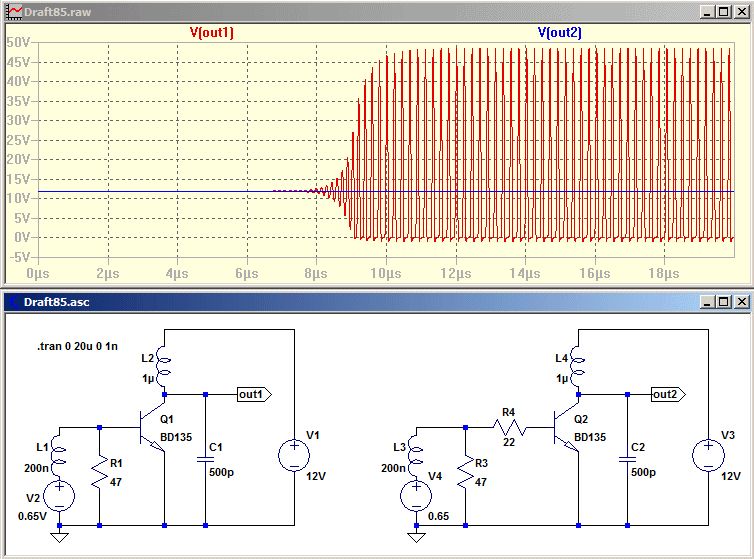Pick the R4 22 ohm resistor

coord(508,426)
